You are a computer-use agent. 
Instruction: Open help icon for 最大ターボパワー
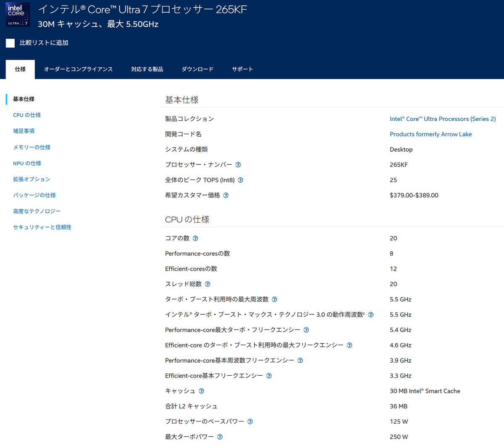(220, 437)
